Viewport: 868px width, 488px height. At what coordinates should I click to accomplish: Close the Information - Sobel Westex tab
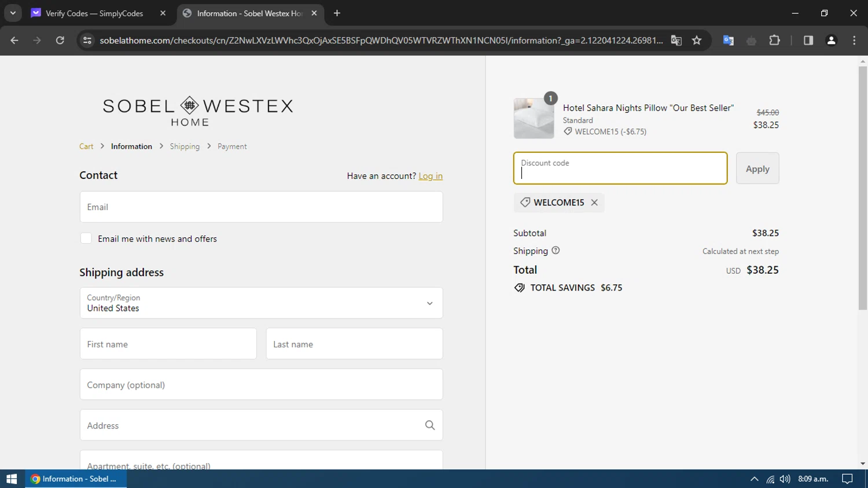coord(314,13)
